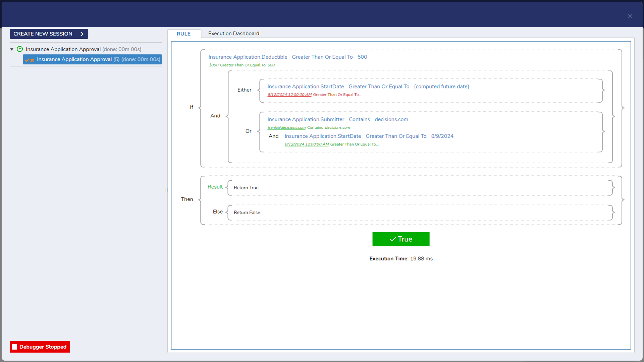Click the orange check-cross rule icon

point(30,60)
